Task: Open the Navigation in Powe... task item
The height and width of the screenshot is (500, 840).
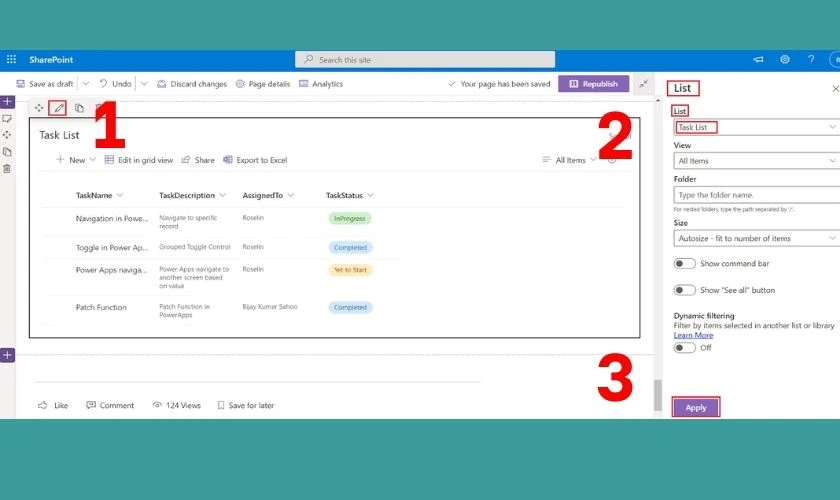Action: click(112, 218)
